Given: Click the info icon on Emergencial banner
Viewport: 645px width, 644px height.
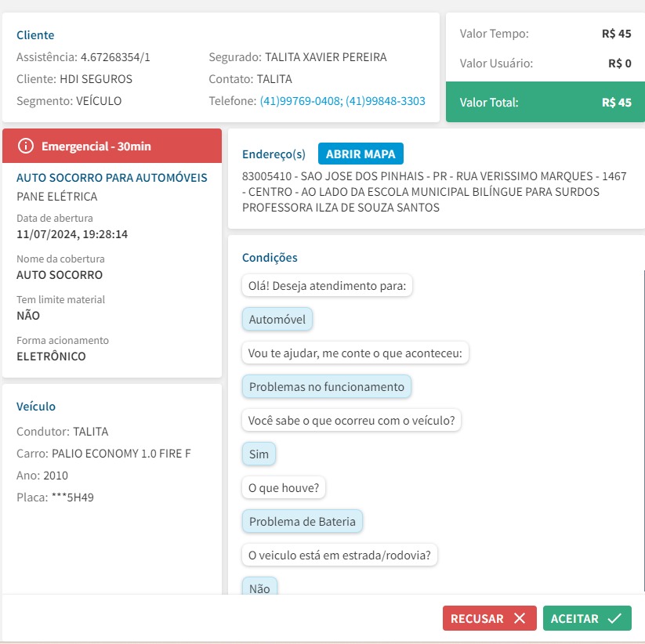Looking at the screenshot, I should tap(27, 146).
